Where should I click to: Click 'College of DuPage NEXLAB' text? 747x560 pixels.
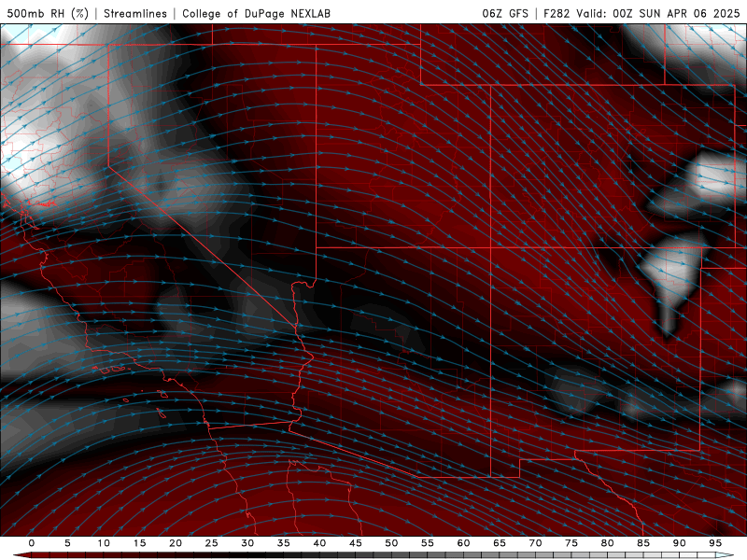(256, 13)
